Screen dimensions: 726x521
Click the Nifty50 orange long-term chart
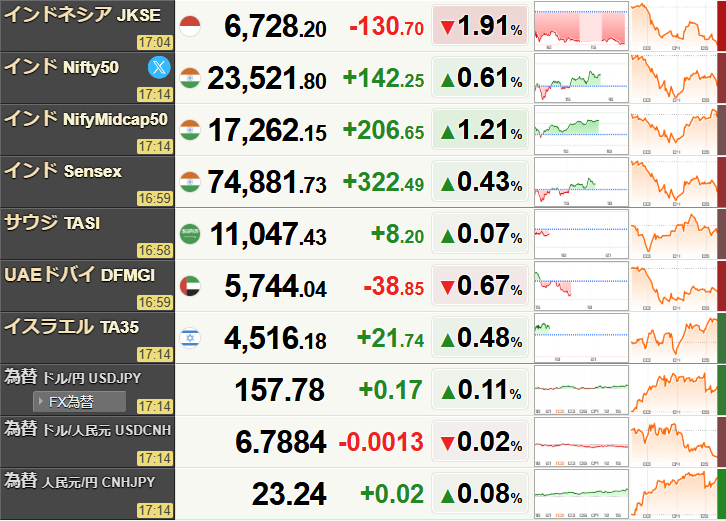point(673,78)
